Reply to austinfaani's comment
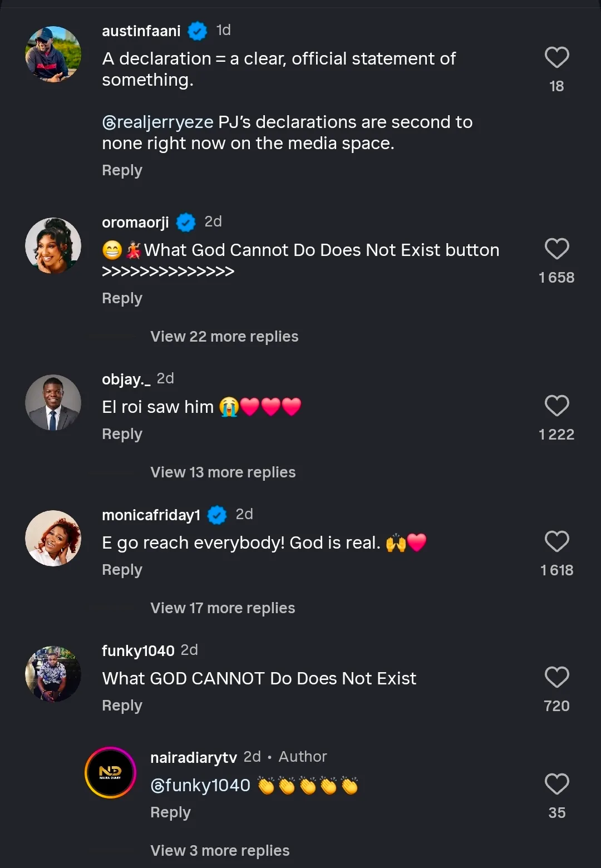The image size is (601, 868). tap(122, 170)
